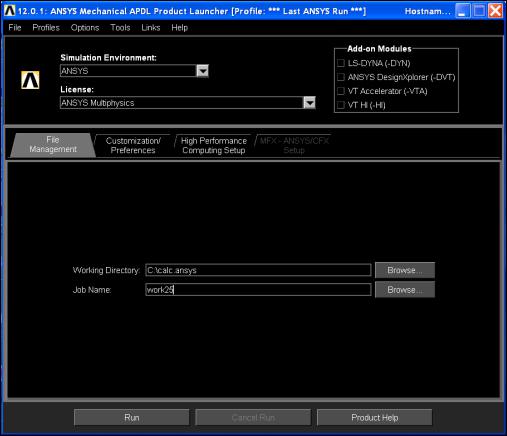Open the File menu
This screenshot has width=507, height=436.
[15, 28]
